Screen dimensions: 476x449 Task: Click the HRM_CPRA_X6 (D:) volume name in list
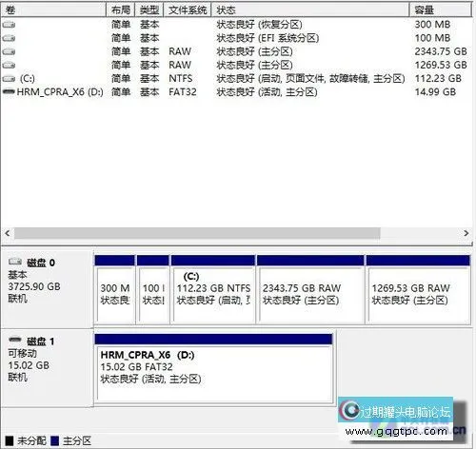[60, 92]
